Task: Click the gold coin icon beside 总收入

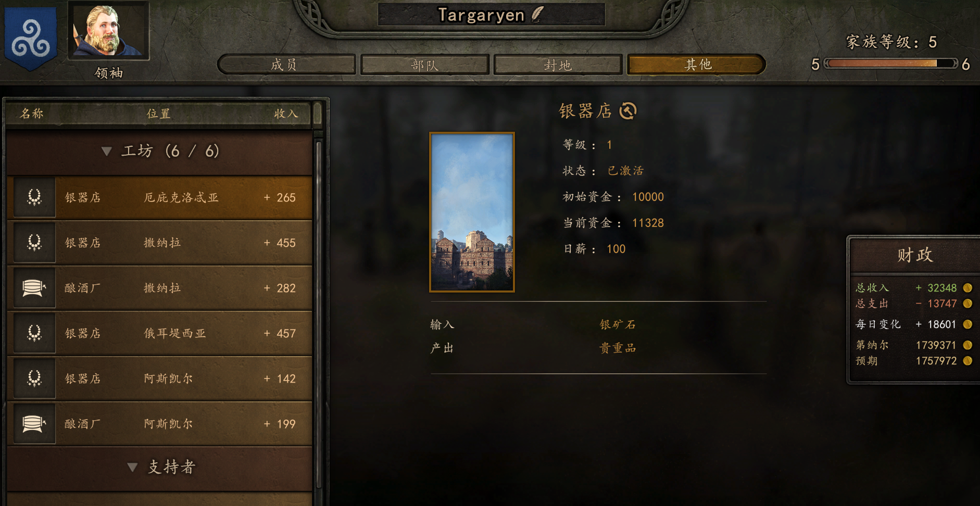Action: [x=968, y=288]
